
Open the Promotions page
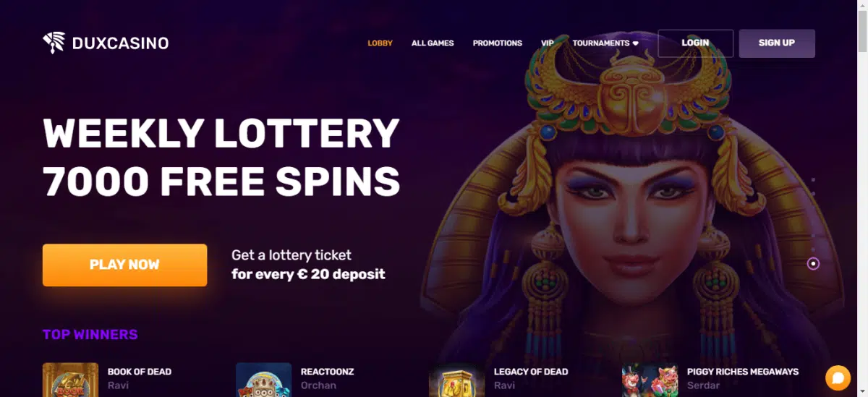[x=497, y=43]
